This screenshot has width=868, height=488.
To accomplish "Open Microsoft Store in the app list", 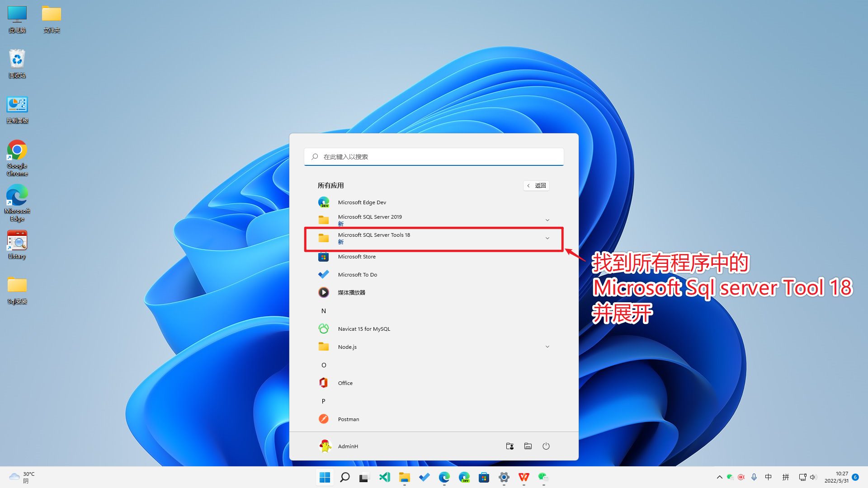I will point(433,257).
